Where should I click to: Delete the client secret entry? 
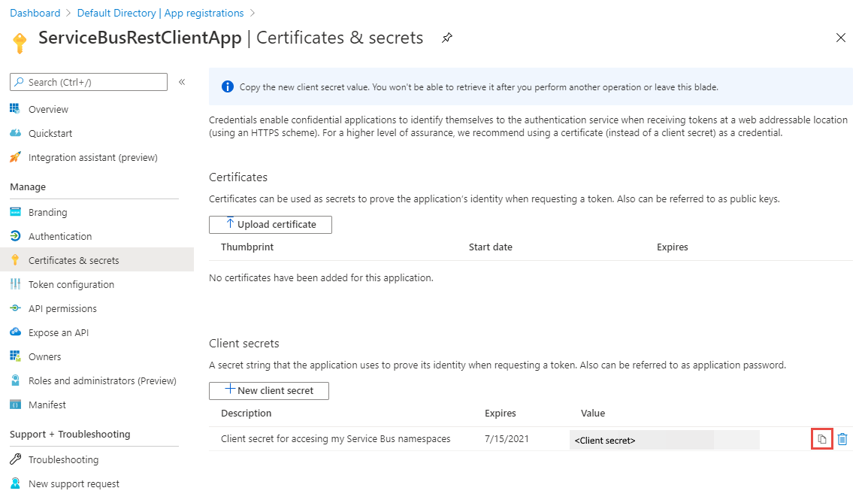point(842,438)
